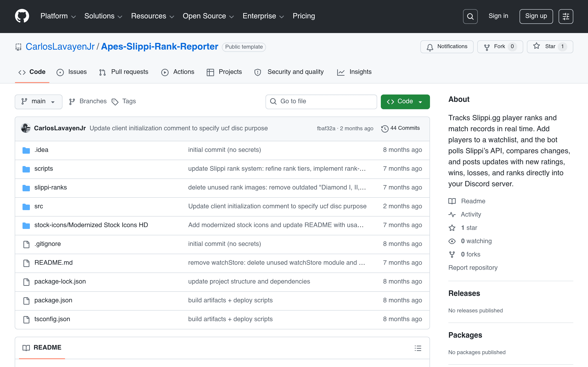Switch to the Issues tab
The width and height of the screenshot is (588, 367).
pyautogui.click(x=72, y=72)
